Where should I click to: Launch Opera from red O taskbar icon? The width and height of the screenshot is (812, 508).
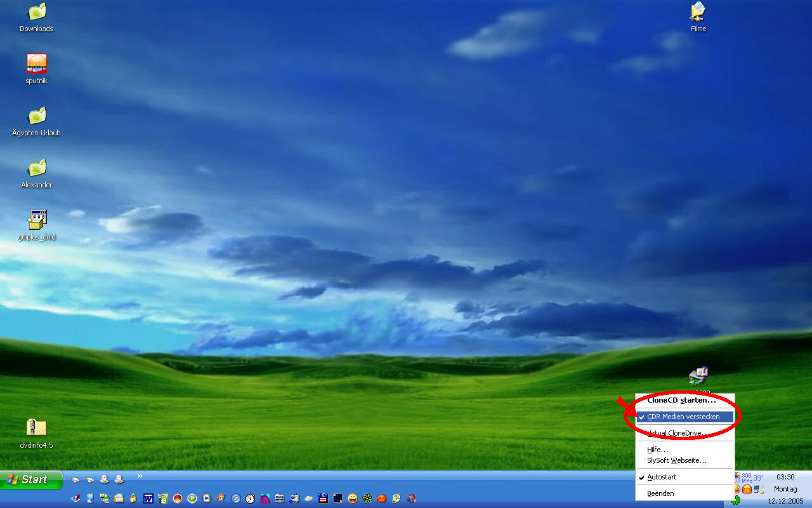(411, 498)
